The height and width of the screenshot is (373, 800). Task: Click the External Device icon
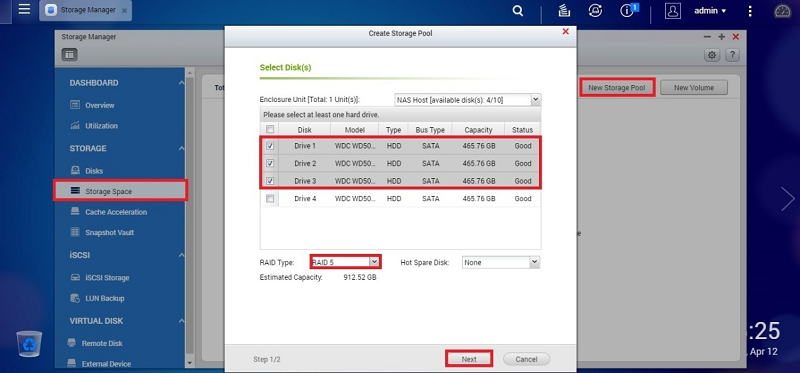[x=72, y=364]
